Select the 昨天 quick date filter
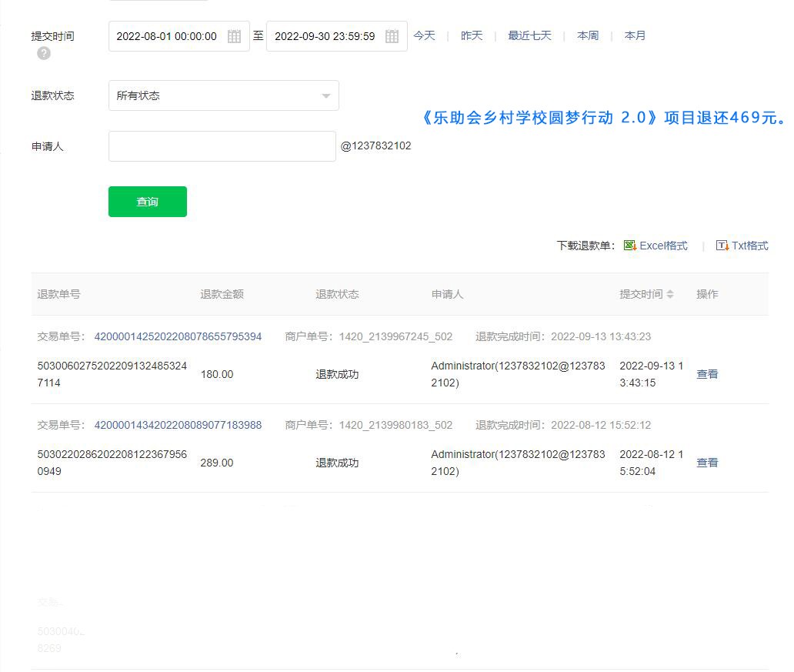Viewport: 794px width, 672px height. coord(472,35)
